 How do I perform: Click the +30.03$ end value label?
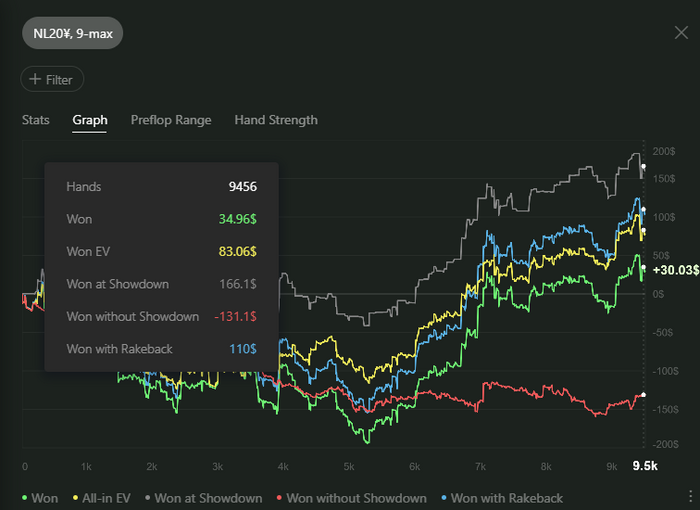[x=672, y=270]
